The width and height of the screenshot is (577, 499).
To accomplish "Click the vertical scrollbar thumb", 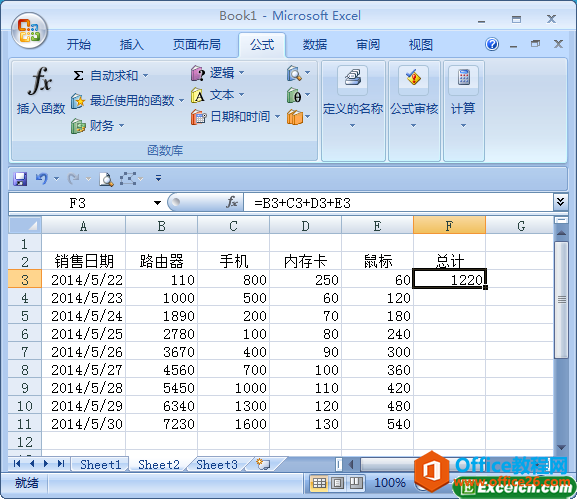I will 561,300.
